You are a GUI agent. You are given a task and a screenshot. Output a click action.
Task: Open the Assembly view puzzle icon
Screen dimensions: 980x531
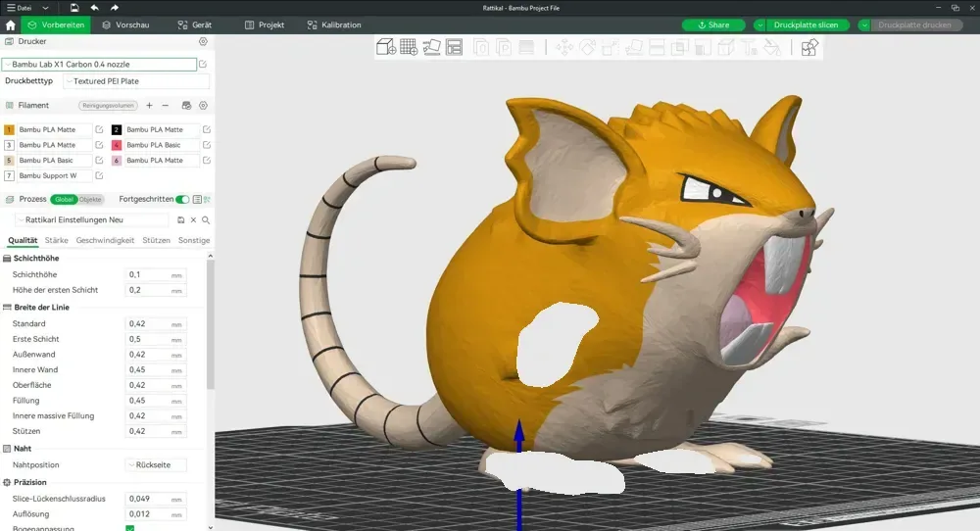809,47
